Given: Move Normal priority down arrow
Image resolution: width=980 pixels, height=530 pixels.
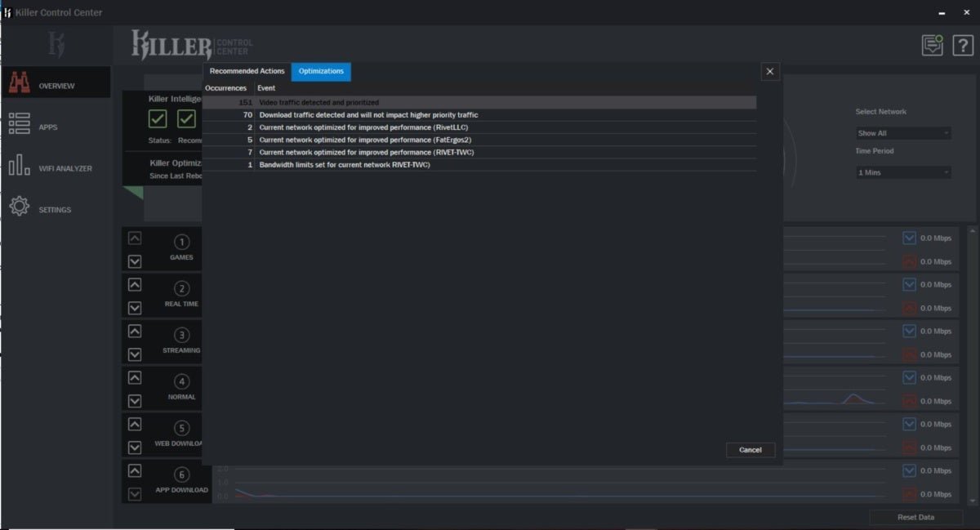Looking at the screenshot, I should 135,401.
